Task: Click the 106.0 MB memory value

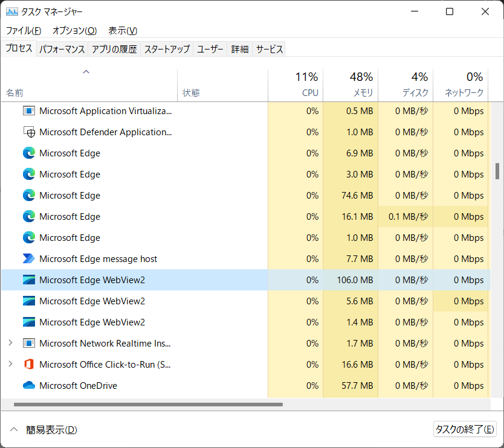Action: [355, 280]
